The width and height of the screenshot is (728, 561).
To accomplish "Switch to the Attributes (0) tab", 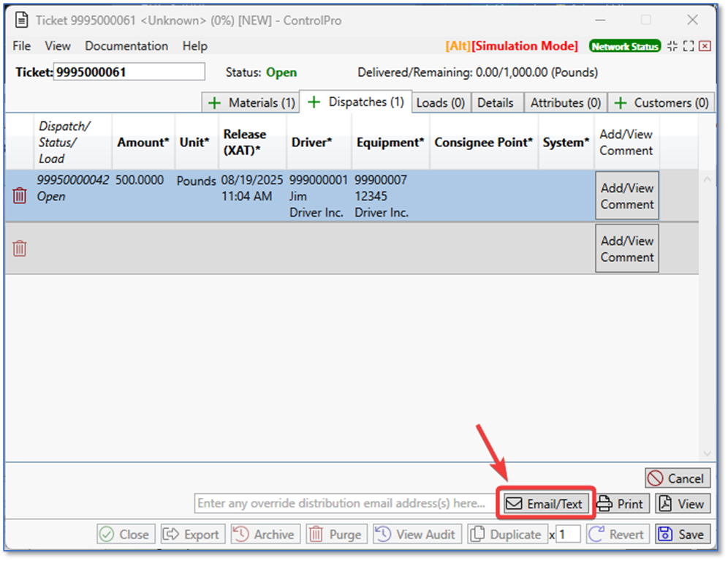I will 565,103.
